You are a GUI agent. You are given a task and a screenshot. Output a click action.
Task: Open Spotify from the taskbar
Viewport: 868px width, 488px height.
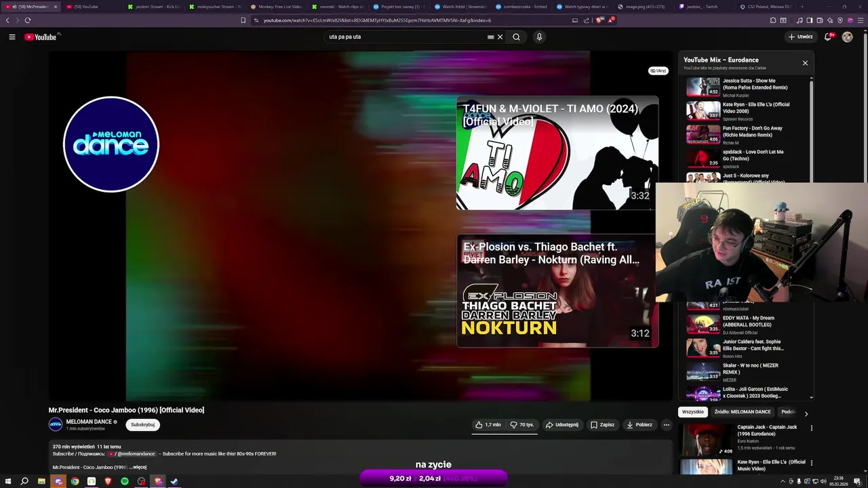(125, 481)
